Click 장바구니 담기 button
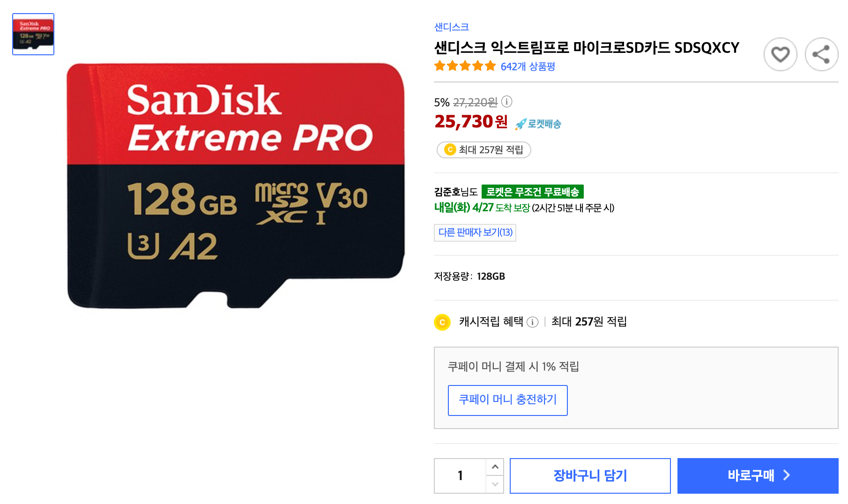This screenshot has height=504, width=848. (x=590, y=476)
